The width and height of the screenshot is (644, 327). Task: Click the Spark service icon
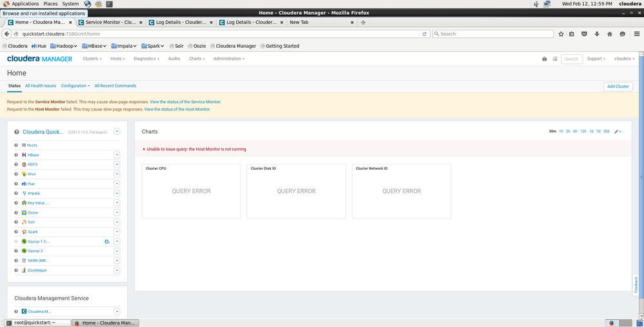(x=25, y=232)
